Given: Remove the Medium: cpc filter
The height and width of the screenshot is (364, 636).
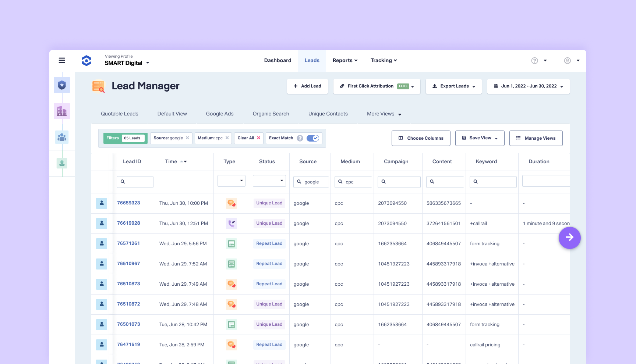Looking at the screenshot, I should 227,138.
